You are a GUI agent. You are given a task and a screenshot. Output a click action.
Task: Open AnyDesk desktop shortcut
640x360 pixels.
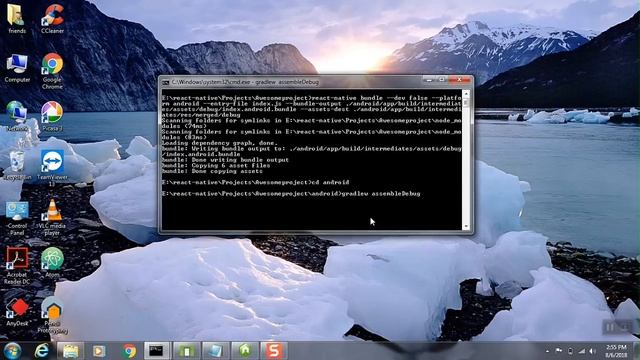coord(17,312)
